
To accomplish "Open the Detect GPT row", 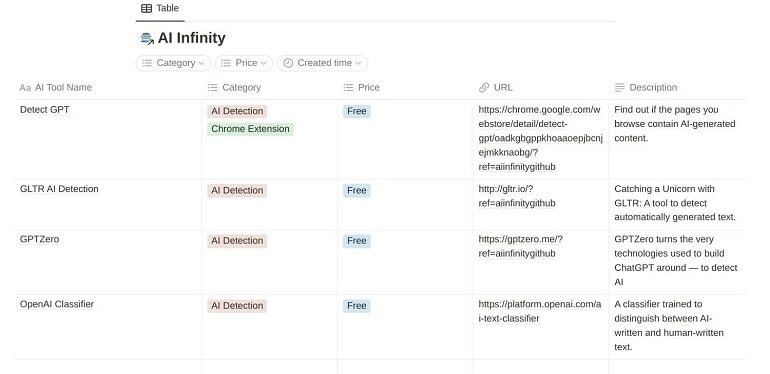I will tap(45, 109).
